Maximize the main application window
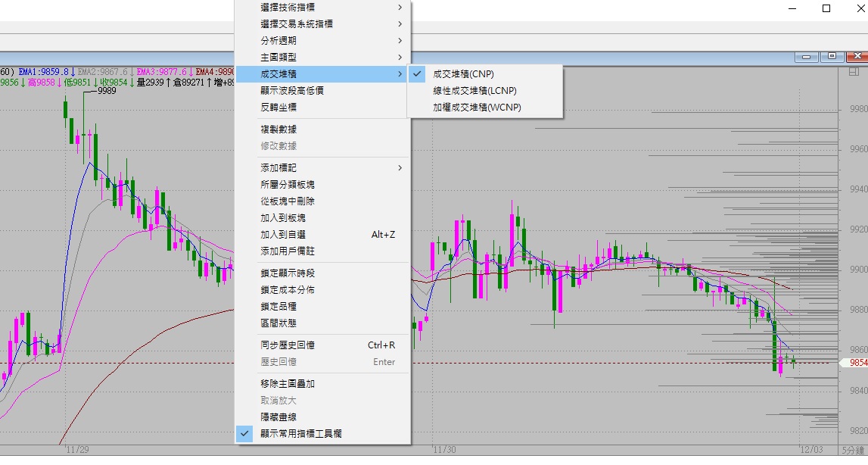 [x=826, y=8]
